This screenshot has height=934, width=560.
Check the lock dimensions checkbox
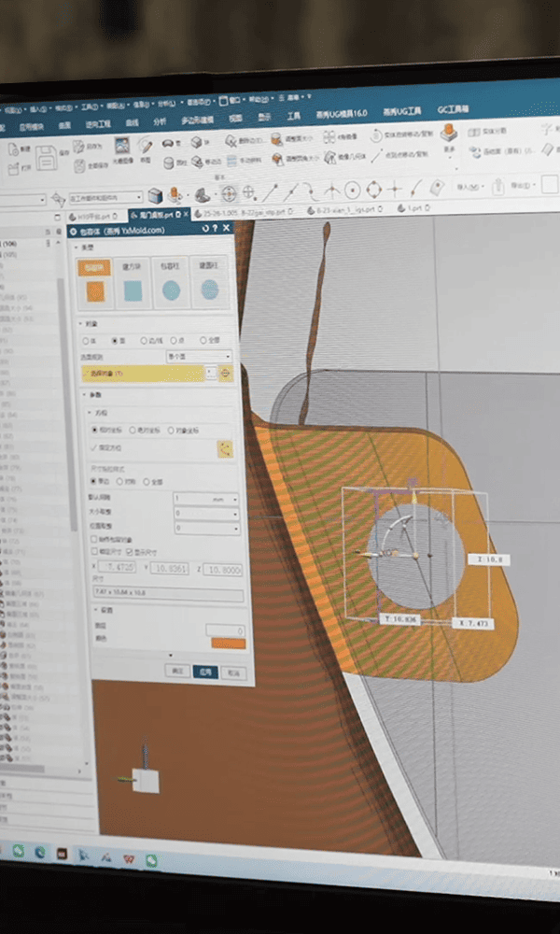pyautogui.click(x=94, y=552)
